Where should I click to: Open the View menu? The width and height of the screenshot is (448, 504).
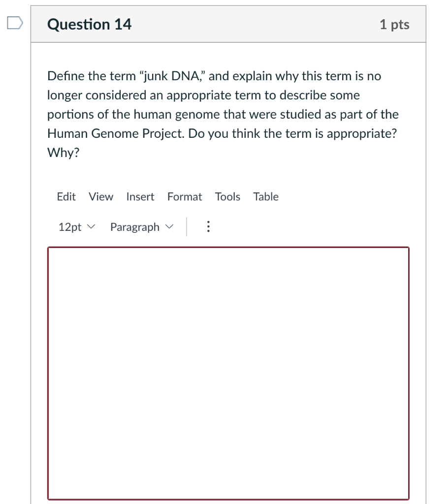[100, 196]
